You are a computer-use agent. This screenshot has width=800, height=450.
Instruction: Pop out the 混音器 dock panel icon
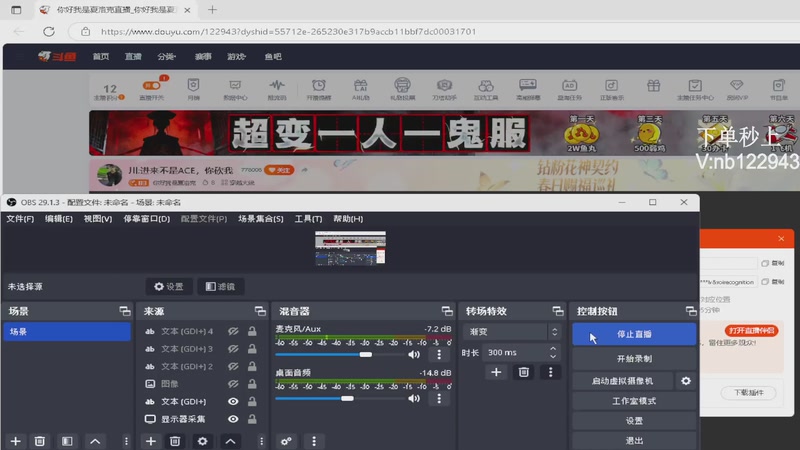click(447, 311)
